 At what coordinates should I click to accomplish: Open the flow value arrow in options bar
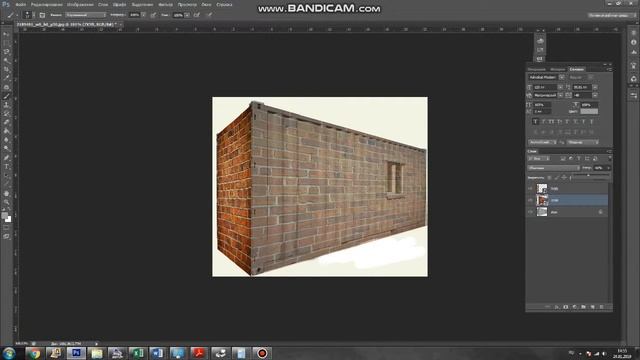[x=187, y=15]
